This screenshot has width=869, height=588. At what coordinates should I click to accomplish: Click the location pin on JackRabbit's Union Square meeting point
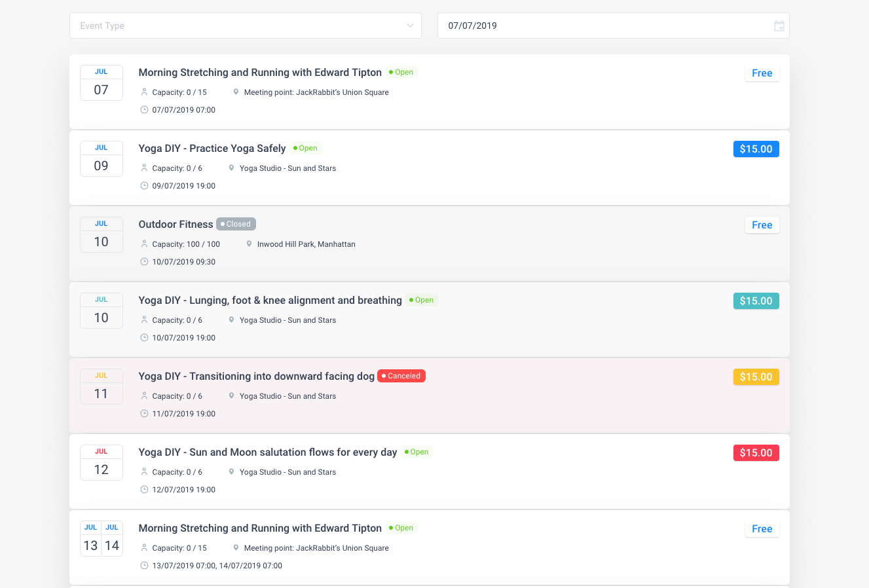(x=236, y=92)
